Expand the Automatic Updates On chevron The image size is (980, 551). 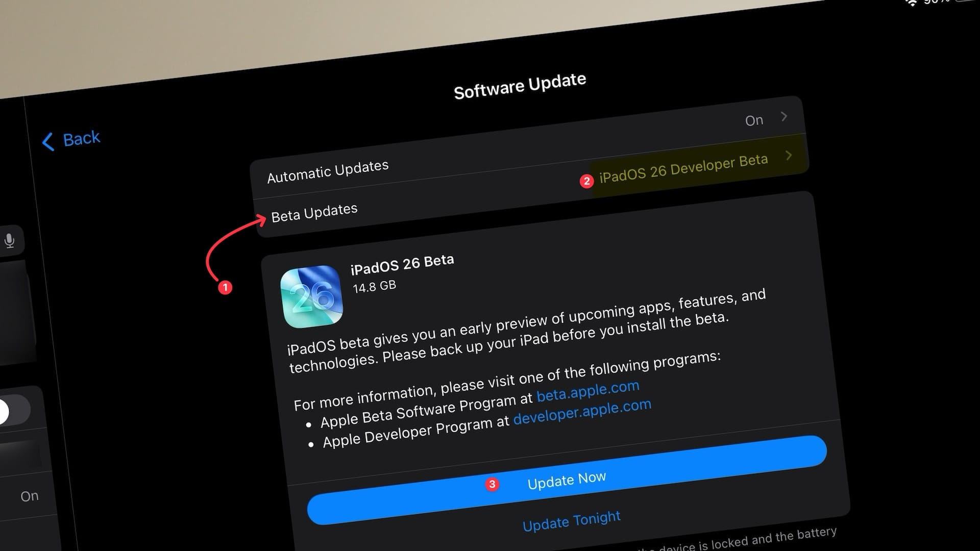784,116
